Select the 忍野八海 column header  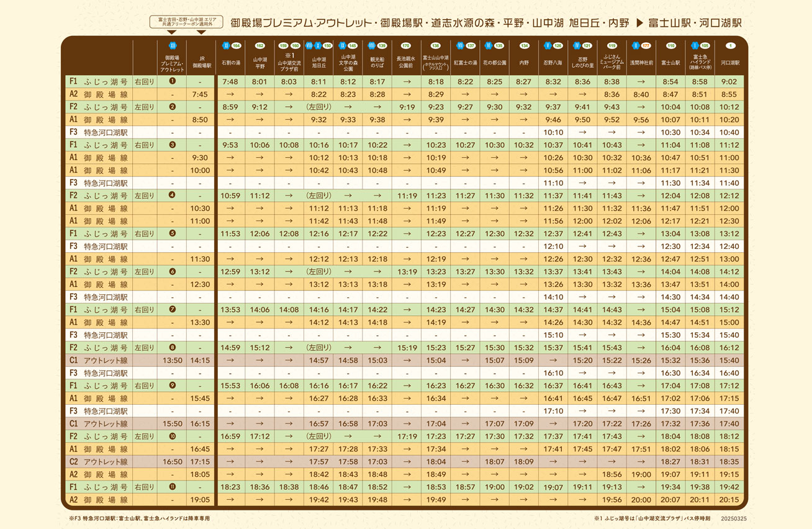tap(553, 63)
